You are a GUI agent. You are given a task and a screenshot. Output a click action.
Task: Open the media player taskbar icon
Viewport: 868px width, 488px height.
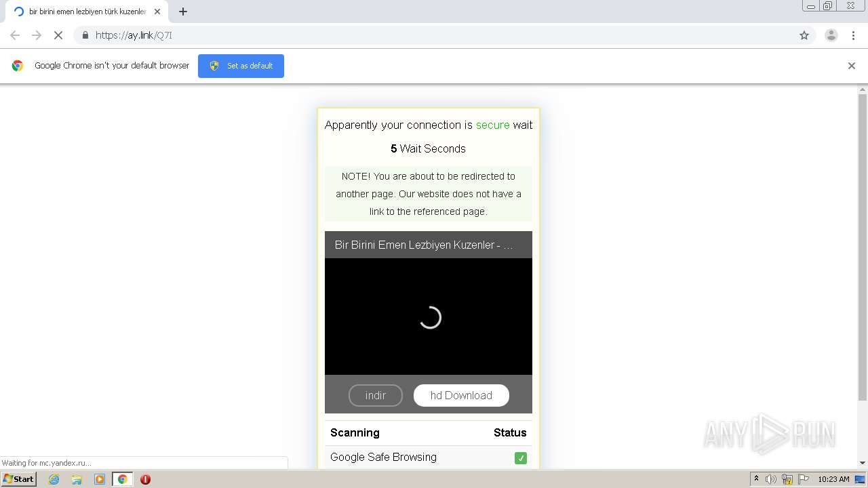(x=100, y=479)
